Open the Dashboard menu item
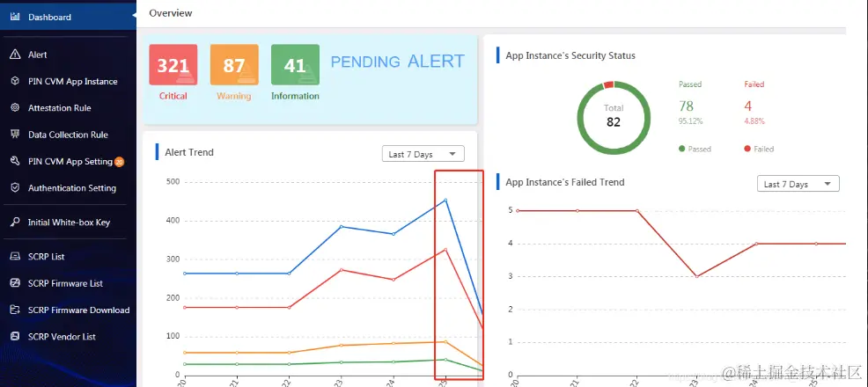868x387 pixels. point(68,17)
